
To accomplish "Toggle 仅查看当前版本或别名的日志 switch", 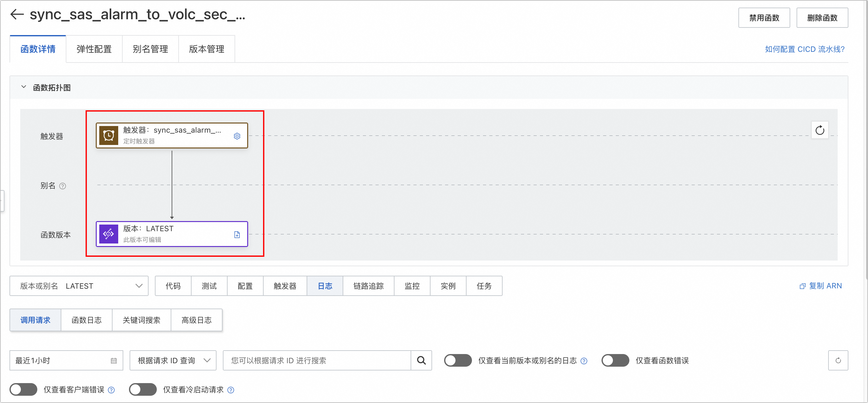I will tap(458, 360).
